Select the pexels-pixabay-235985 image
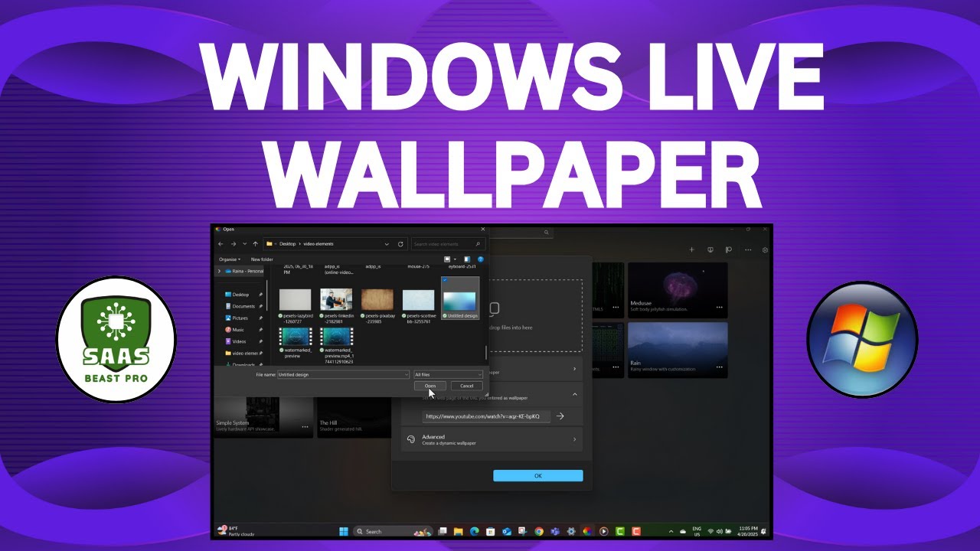980x551 pixels. pyautogui.click(x=377, y=305)
